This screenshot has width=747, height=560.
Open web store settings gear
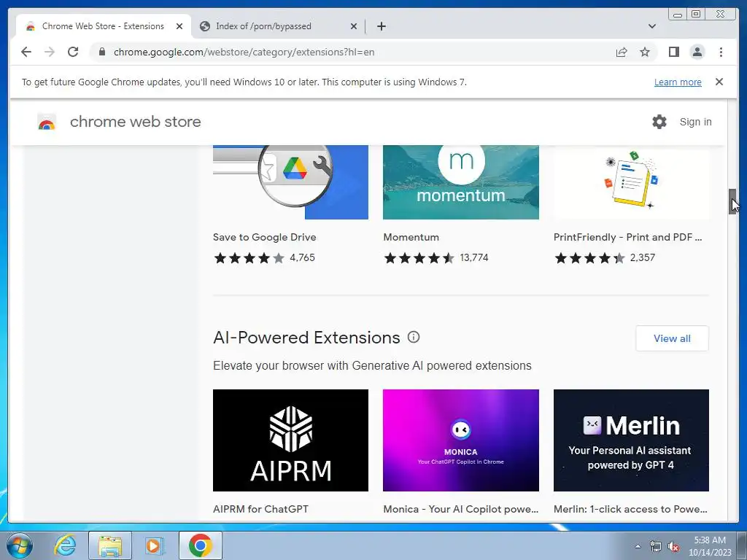659,122
